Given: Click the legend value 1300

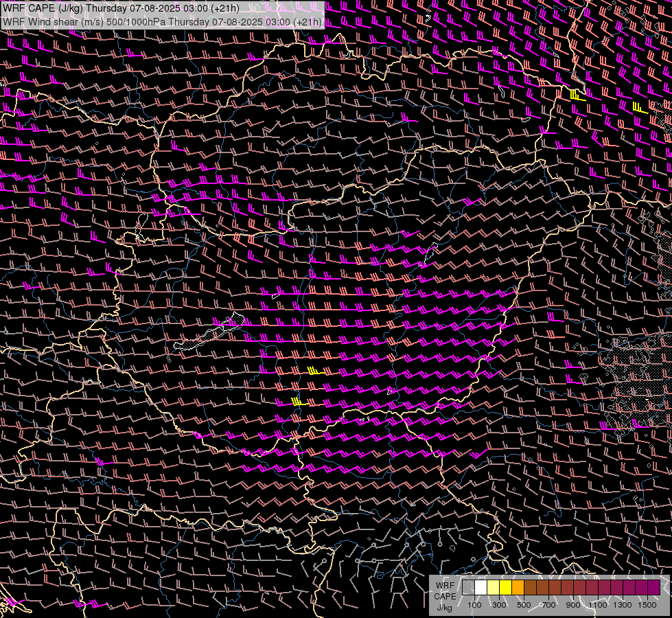Looking at the screenshot, I should [x=623, y=605].
